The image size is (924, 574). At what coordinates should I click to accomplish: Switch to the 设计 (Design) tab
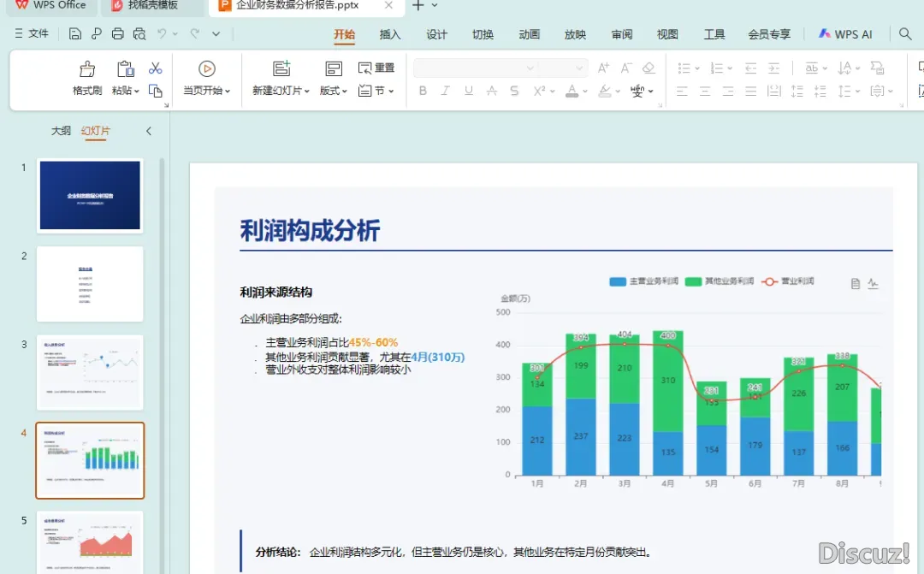436,34
